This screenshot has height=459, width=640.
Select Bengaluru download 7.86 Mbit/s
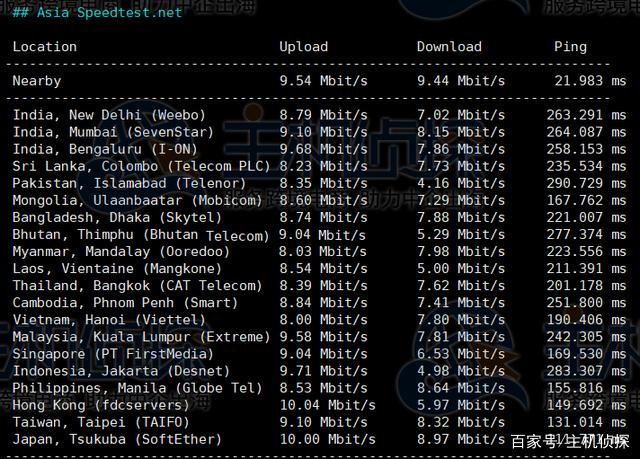[x=461, y=149]
